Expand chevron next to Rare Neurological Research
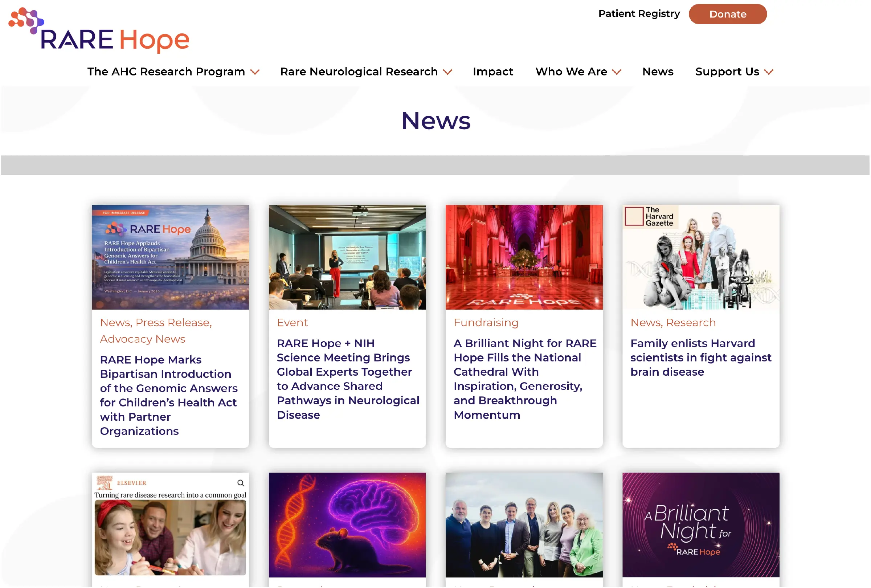Image resolution: width=871 pixels, height=588 pixels. (x=447, y=72)
